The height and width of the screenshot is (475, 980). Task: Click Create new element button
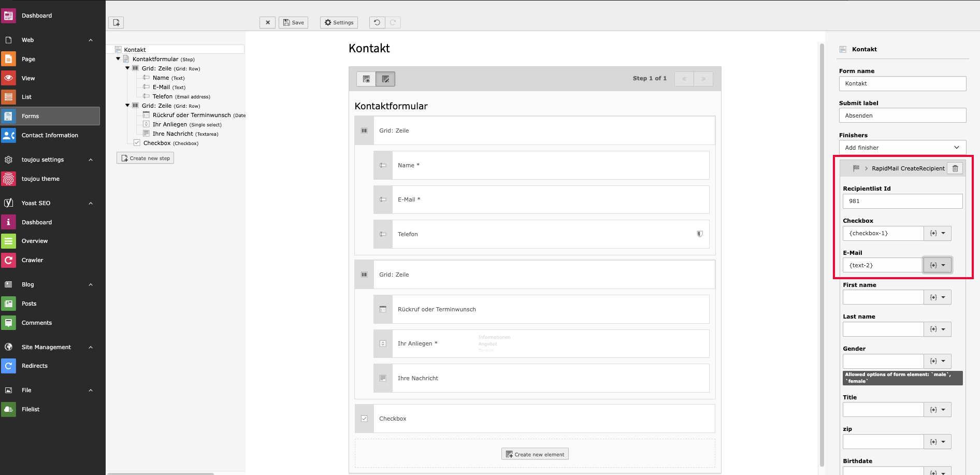[x=535, y=454]
